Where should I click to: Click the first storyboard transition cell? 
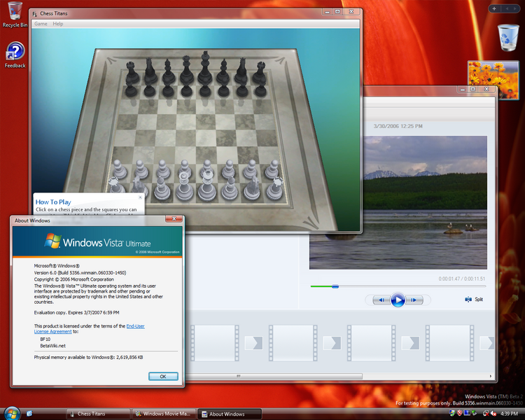coord(254,343)
